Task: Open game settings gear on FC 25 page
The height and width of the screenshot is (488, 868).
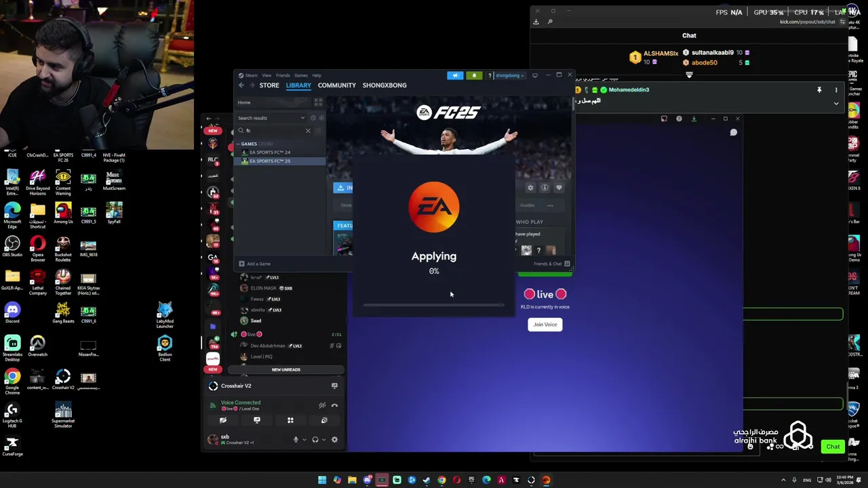Action: (530, 188)
